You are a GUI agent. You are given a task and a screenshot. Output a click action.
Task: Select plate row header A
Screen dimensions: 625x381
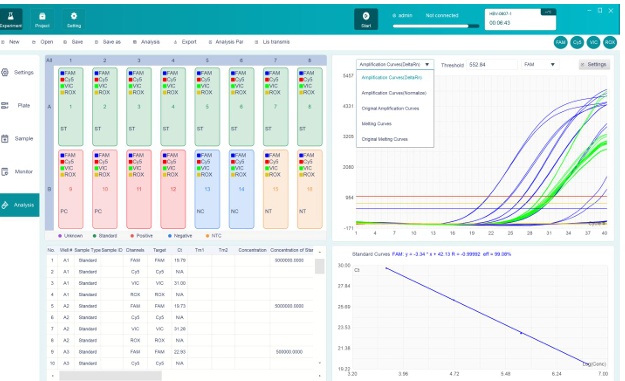49,107
